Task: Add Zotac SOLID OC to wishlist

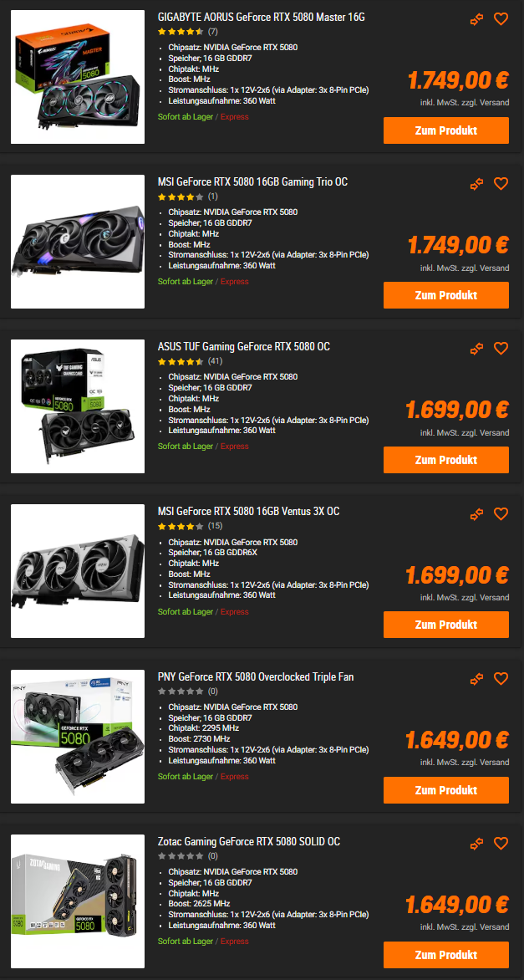Action: click(501, 844)
